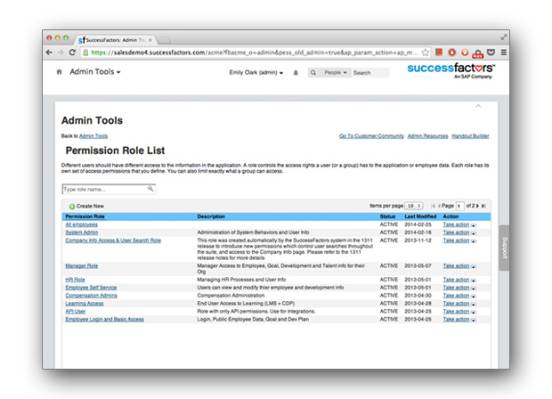Expand Take action for System Admin
552x399 pixels.
pos(459,232)
